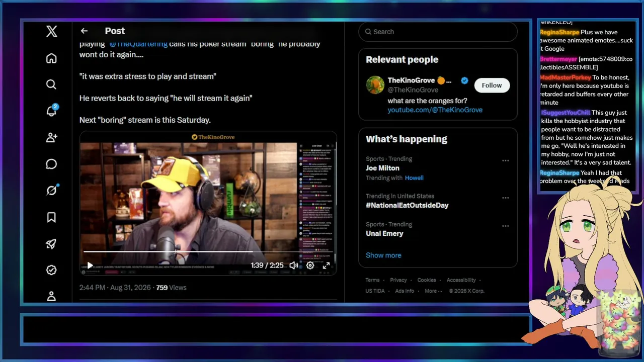Open more options for Unai Emery trend
Viewport: 644px width, 362px height.
[505, 226]
